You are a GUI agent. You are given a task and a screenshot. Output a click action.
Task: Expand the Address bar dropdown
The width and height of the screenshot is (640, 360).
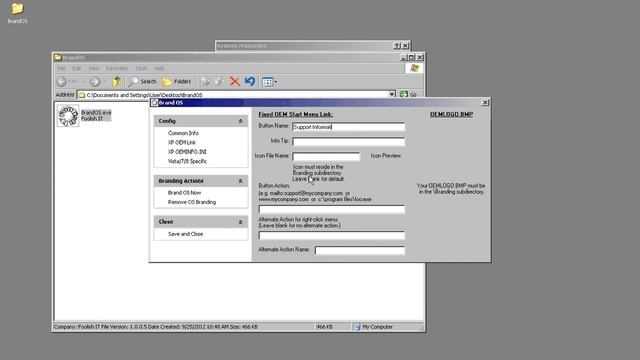pyautogui.click(x=392, y=95)
